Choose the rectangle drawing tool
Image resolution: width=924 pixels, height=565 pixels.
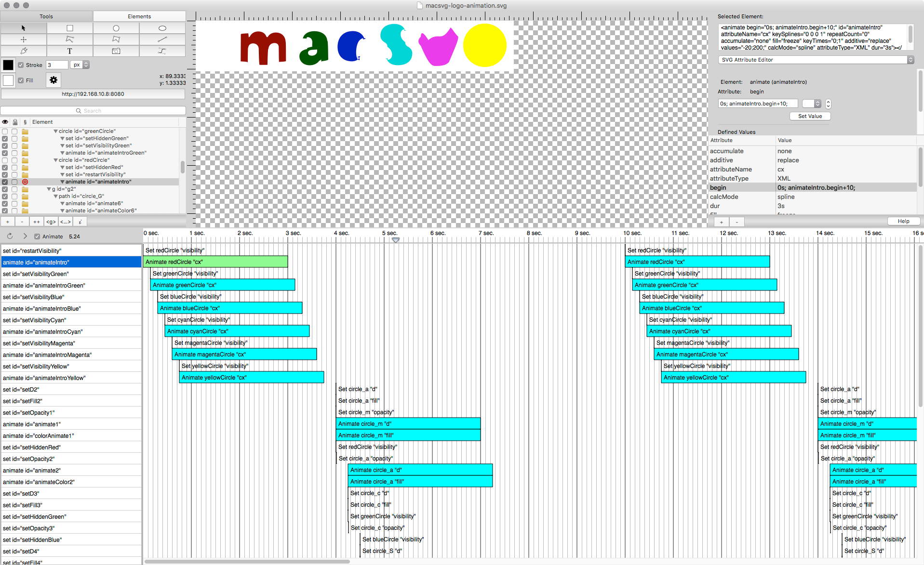[x=70, y=28]
